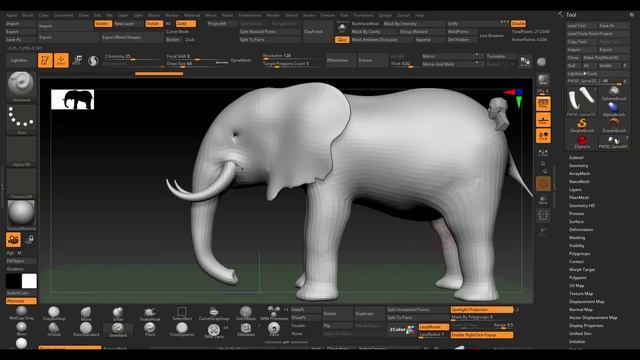
Task: Open the material sphere selector
Action: pos(21,215)
